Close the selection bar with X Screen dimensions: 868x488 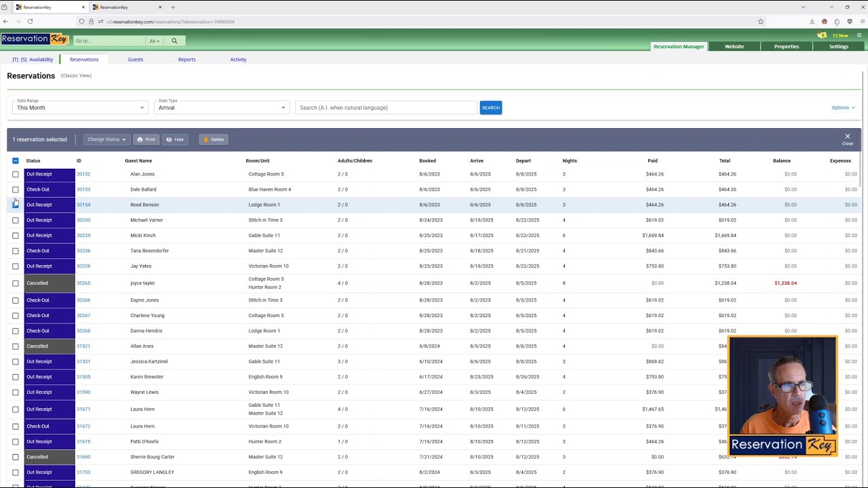pyautogui.click(x=848, y=138)
